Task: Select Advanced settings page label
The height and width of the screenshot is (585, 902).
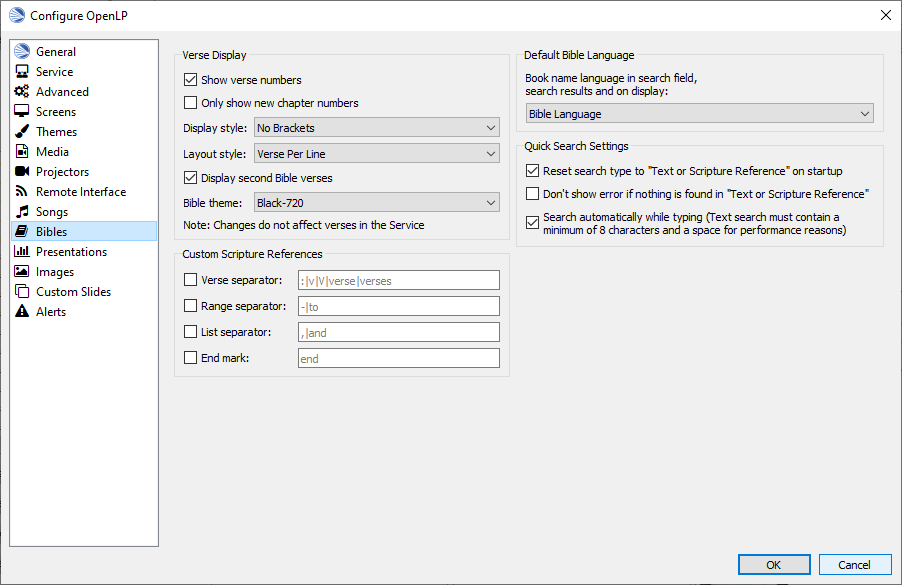Action: click(62, 92)
